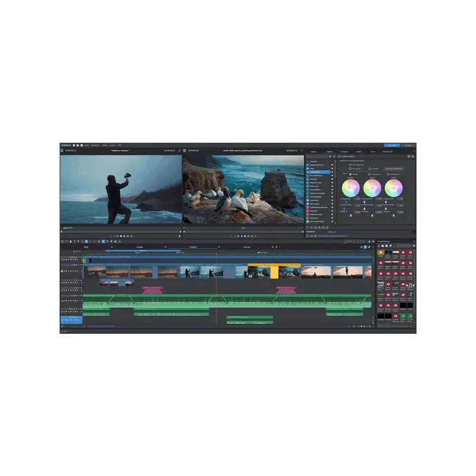
Task: Close the Footage timeline tab with its X
Action: tap(165, 247)
